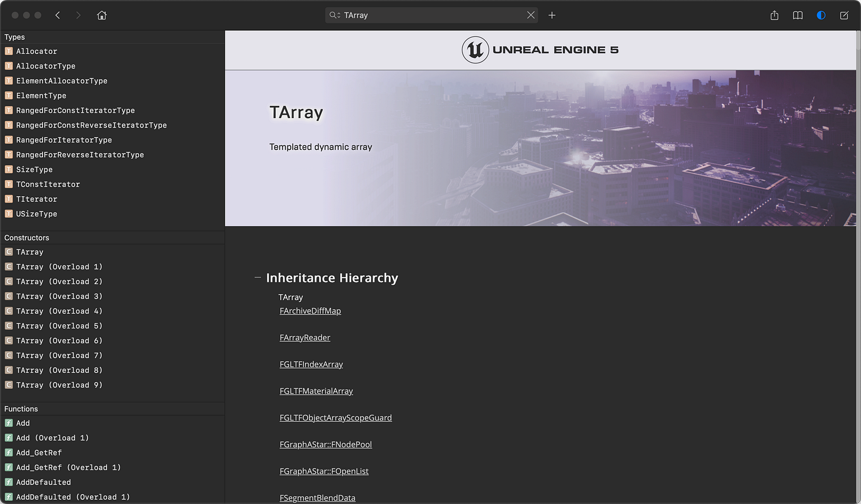
Task: Select AddDefaulted (Overload 1) function
Action: [112, 497]
